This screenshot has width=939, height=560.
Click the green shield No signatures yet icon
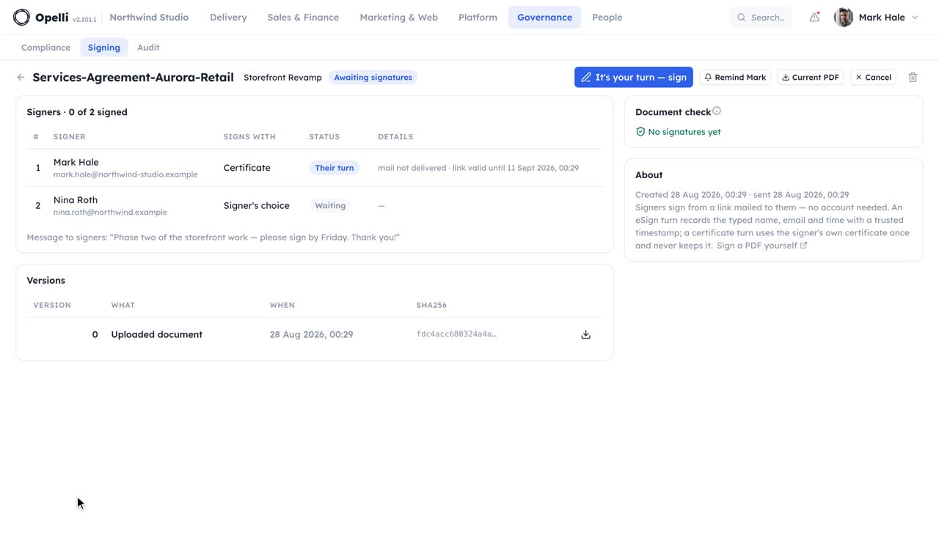(640, 132)
